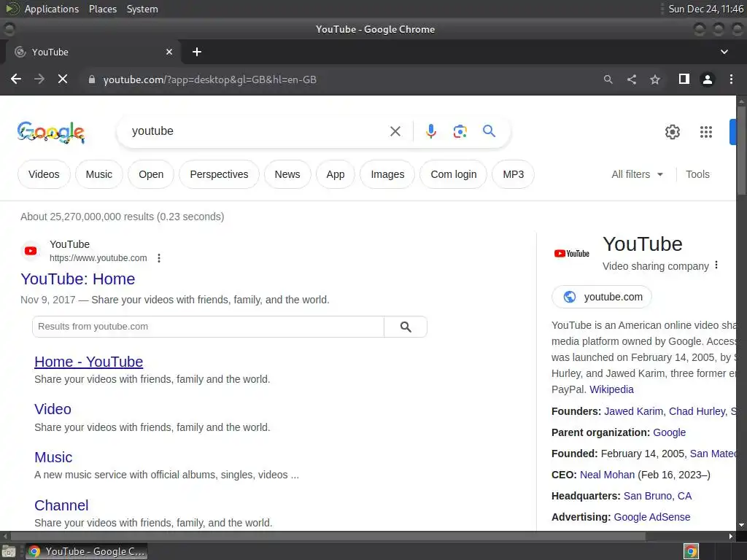Select the Images filter chip
This screenshot has height=560, width=747.
[x=387, y=174]
